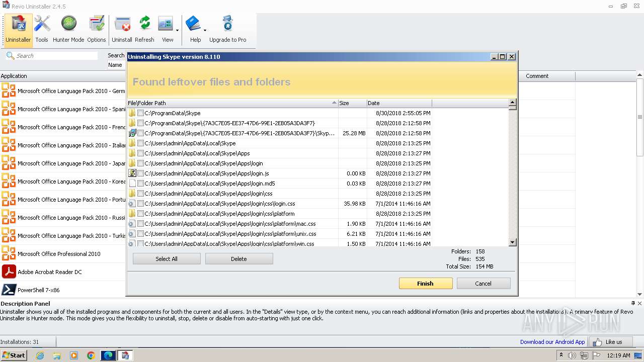Screen dimensions: 644x362
Task: Open the Options toolbar icon
Action: point(96,29)
